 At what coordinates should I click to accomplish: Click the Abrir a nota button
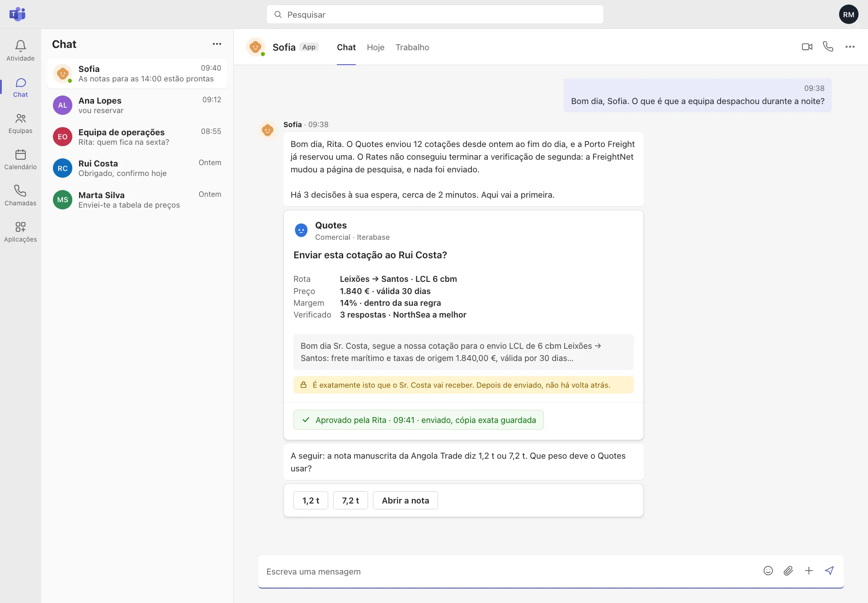pyautogui.click(x=406, y=500)
